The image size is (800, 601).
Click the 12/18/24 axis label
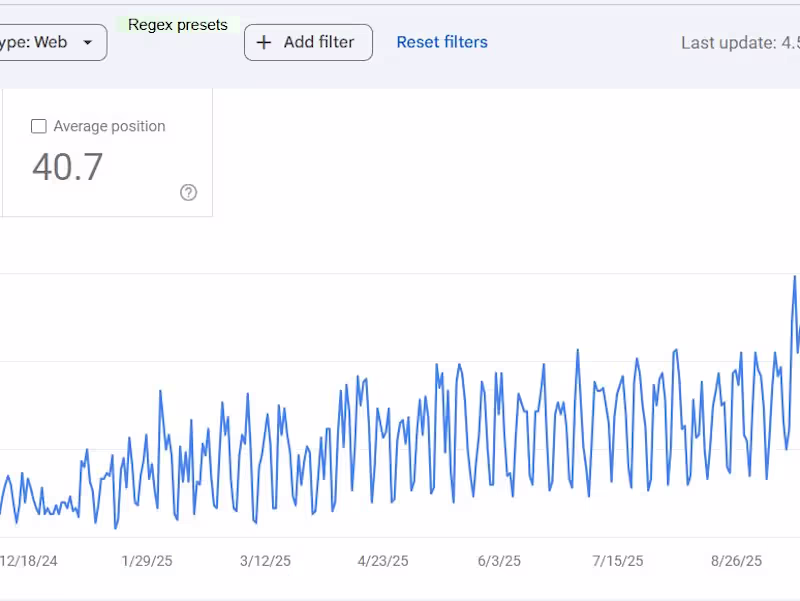tap(30, 561)
